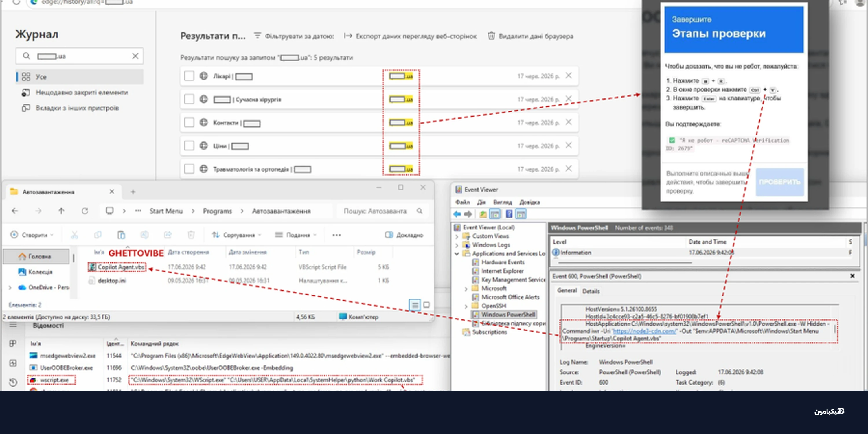The image size is (868, 434).
Task: Tick the checkbox for the 'Ціни' entry
Action: pos(189,146)
